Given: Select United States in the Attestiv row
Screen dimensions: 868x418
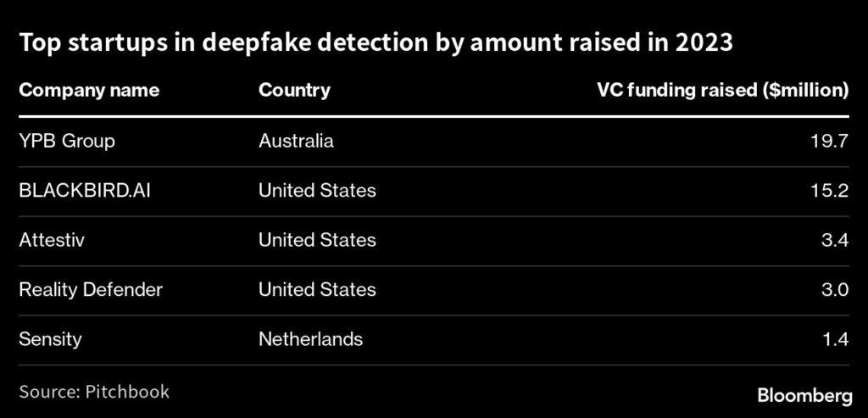Looking at the screenshot, I should [x=317, y=240].
